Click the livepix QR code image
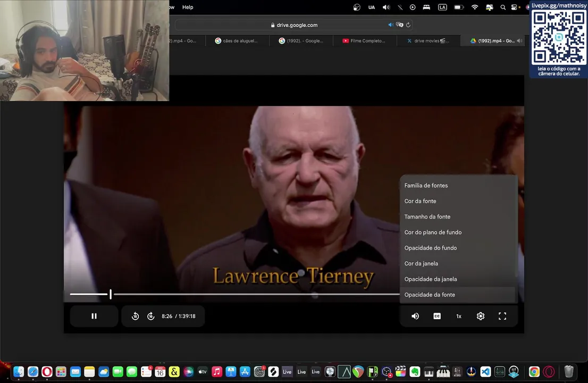The image size is (588, 383). click(559, 37)
